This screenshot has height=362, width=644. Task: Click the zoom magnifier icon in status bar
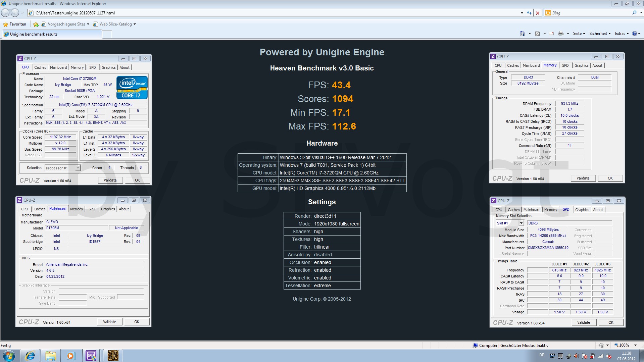click(616, 345)
